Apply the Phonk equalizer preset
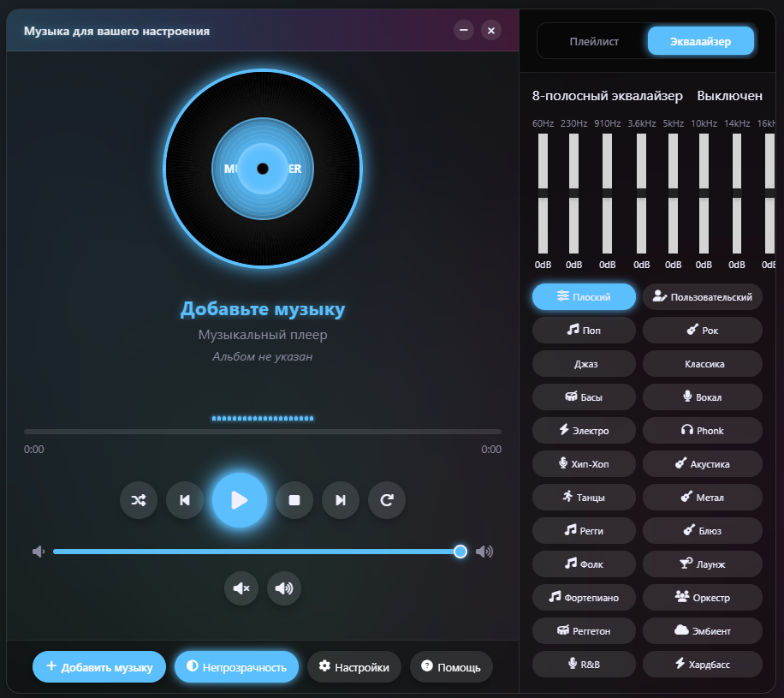Image resolution: width=784 pixels, height=698 pixels. point(702,431)
